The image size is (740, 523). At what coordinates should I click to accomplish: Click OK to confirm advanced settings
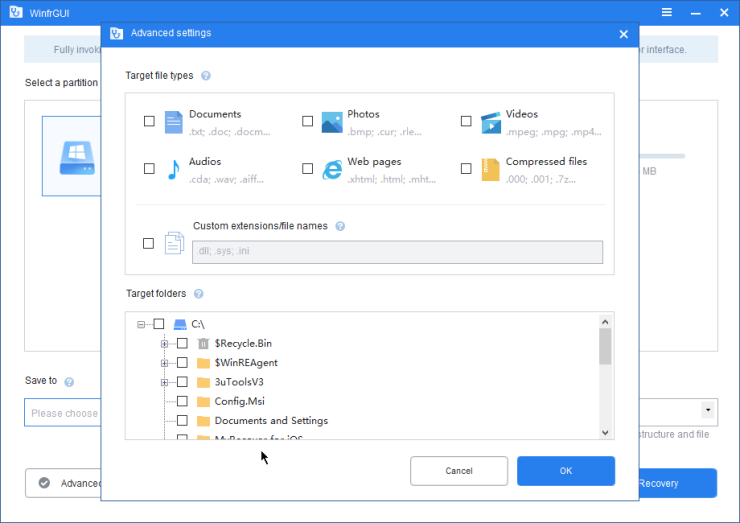566,471
